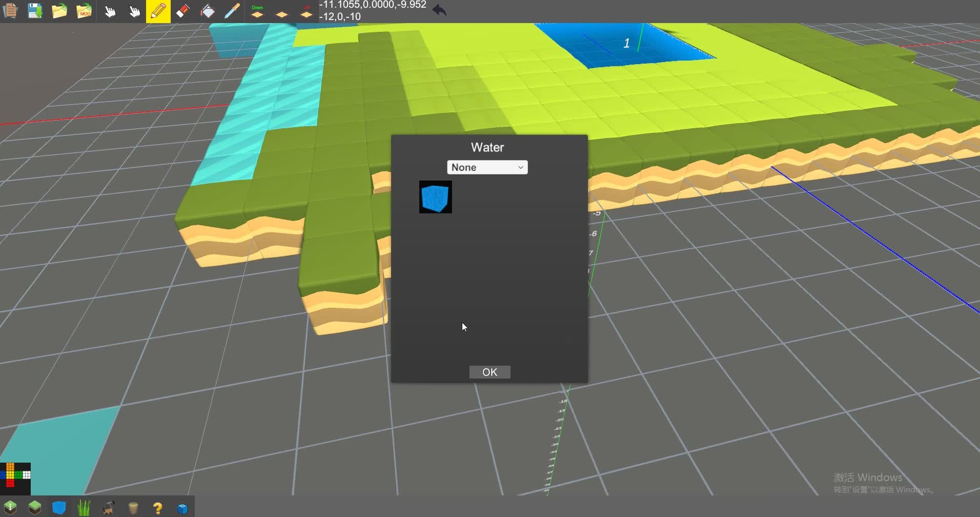Switch to the grass plant category
Image resolution: width=980 pixels, height=517 pixels.
tap(84, 508)
